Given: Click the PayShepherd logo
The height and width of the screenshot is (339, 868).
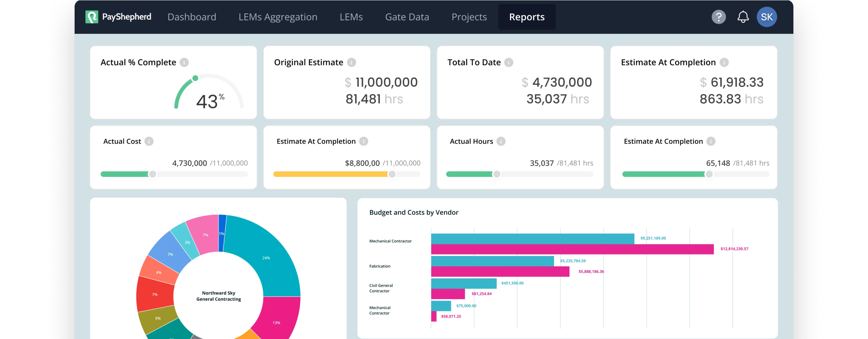Looking at the screenshot, I should pyautogui.click(x=118, y=17).
